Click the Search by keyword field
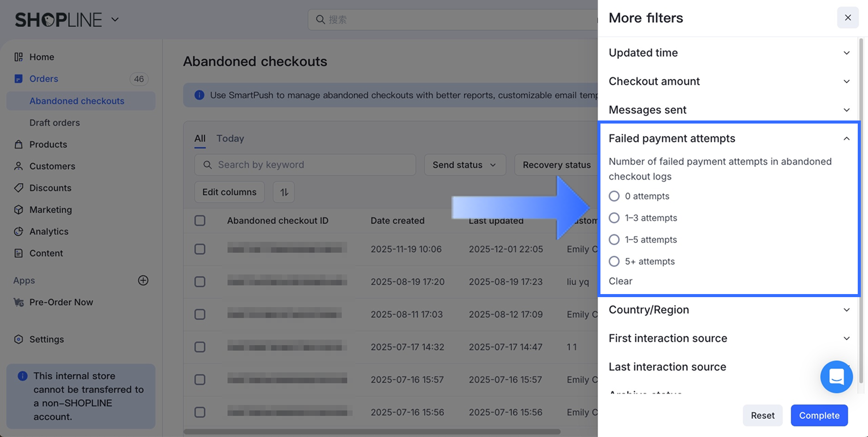Viewport: 868px width, 437px height. pyautogui.click(x=305, y=165)
